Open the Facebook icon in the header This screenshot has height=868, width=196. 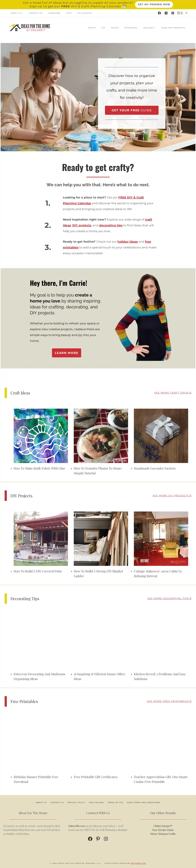pyautogui.click(x=159, y=13)
